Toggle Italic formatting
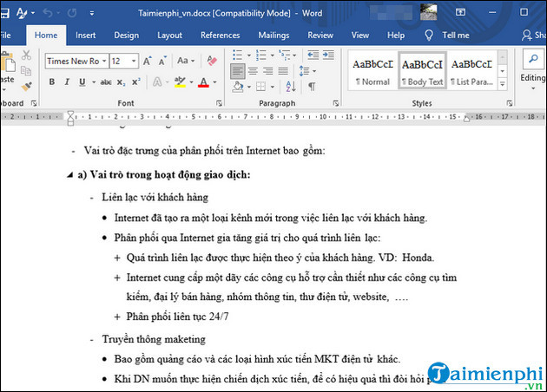This screenshot has width=547, height=392. (67, 82)
